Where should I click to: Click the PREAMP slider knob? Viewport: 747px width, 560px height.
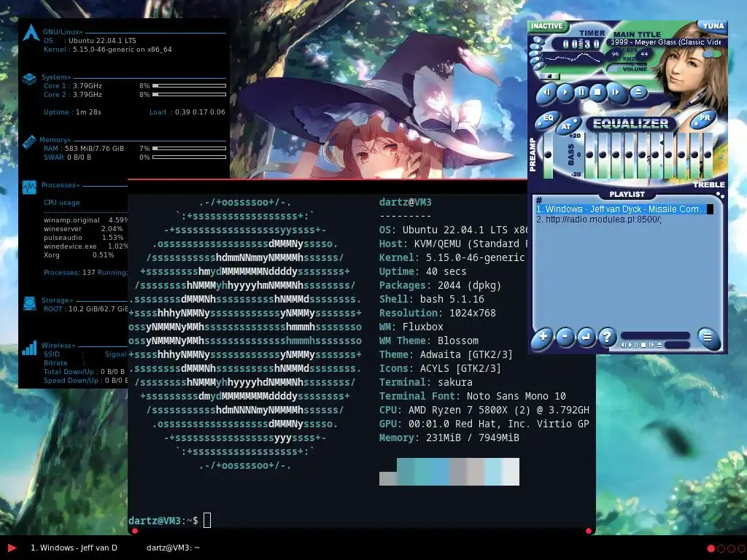pos(548,155)
